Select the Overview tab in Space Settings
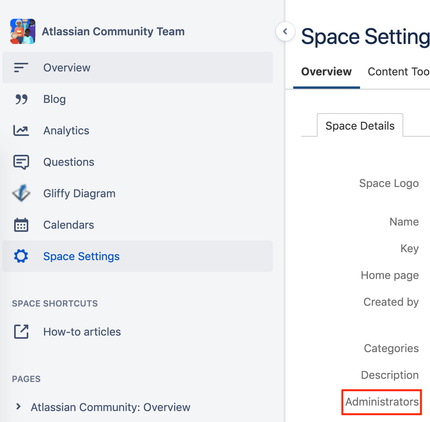430x422 pixels. tap(326, 71)
